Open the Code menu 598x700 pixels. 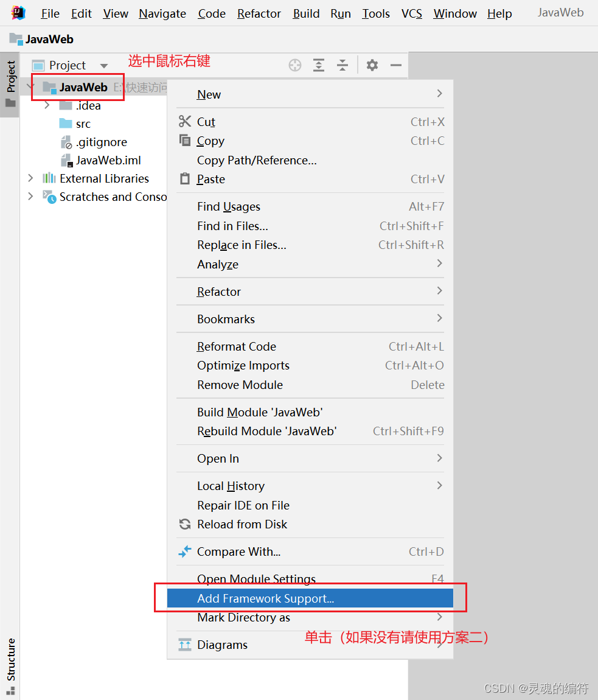(212, 14)
